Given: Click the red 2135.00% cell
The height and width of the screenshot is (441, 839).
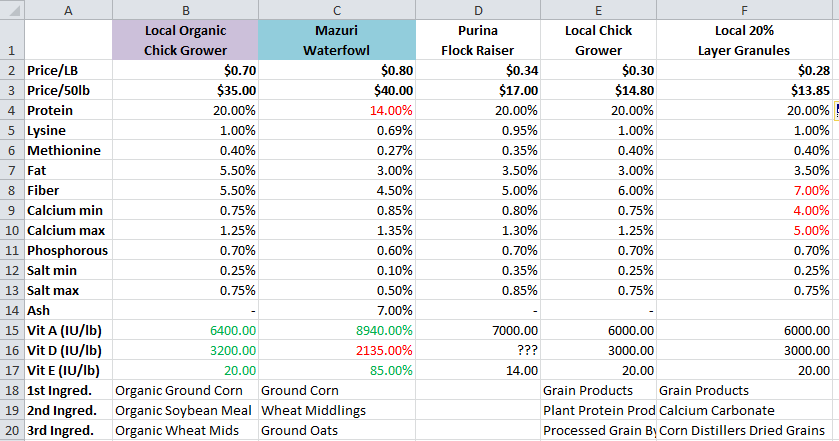Looking at the screenshot, I should pyautogui.click(x=329, y=350).
